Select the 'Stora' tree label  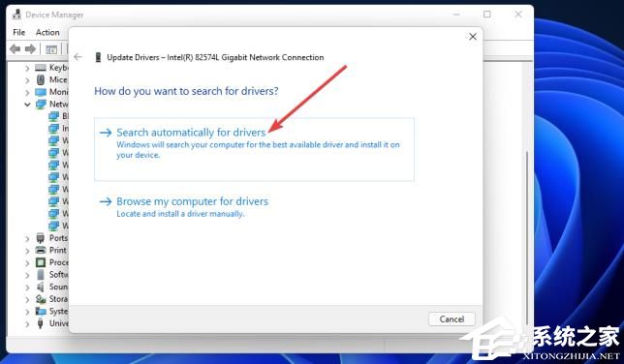58,299
